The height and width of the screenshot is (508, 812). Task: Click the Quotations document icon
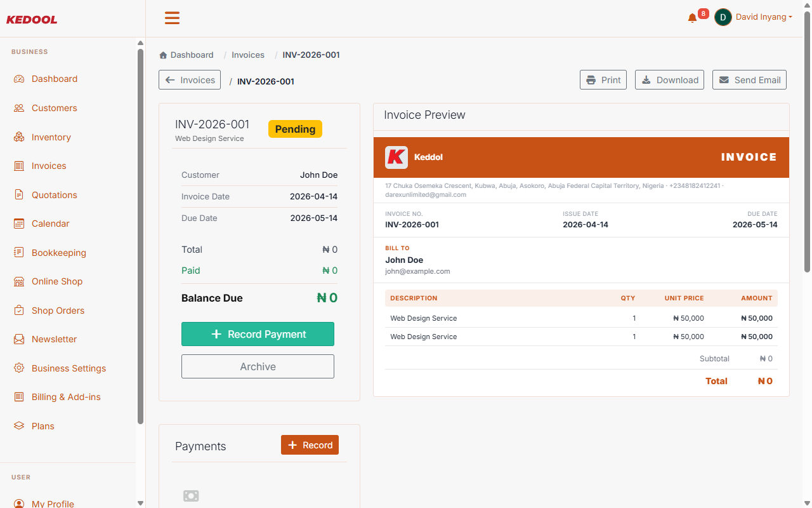[x=19, y=195]
